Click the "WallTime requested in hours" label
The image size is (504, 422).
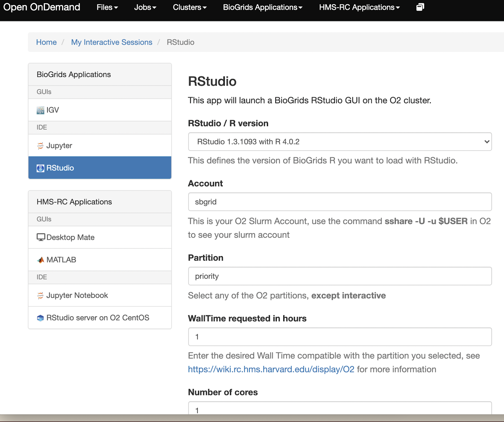tap(247, 318)
